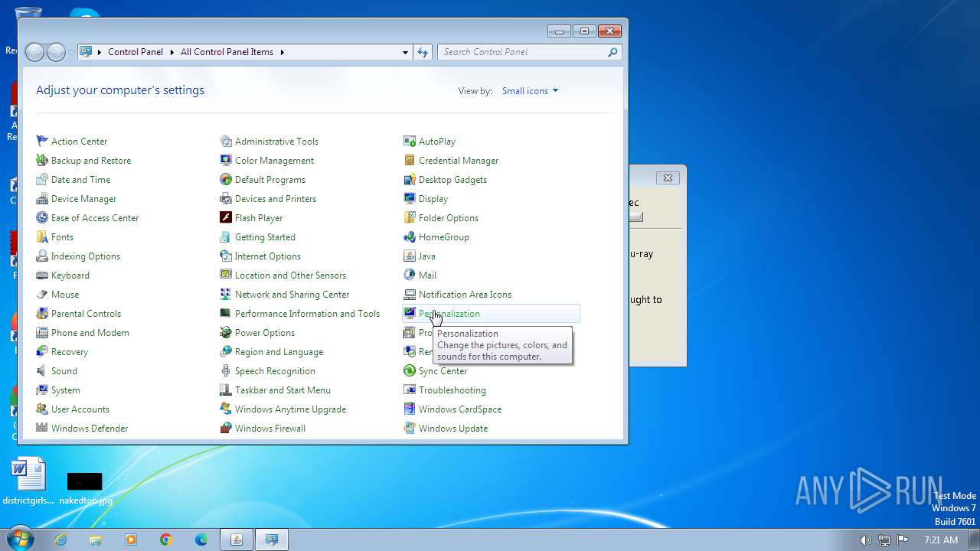Expand the Control Panel breadcrumb arrow
Screen dimensions: 980x551
coord(171,52)
